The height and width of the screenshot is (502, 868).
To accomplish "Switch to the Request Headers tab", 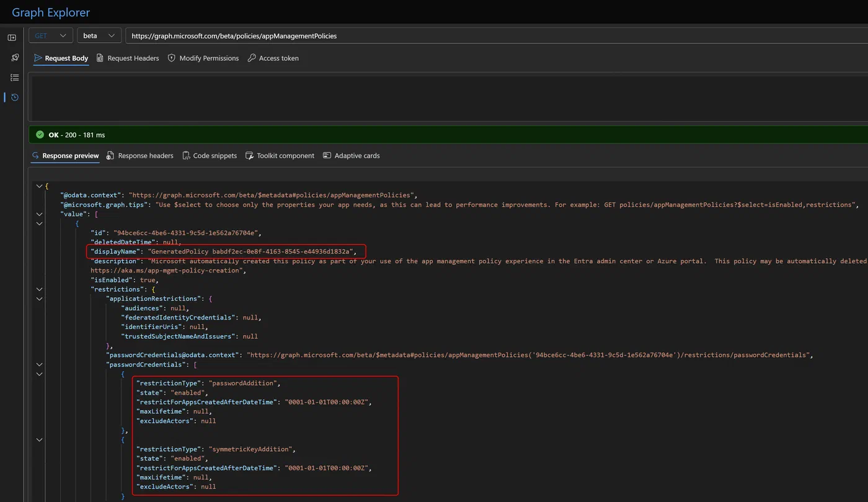I will pyautogui.click(x=127, y=58).
